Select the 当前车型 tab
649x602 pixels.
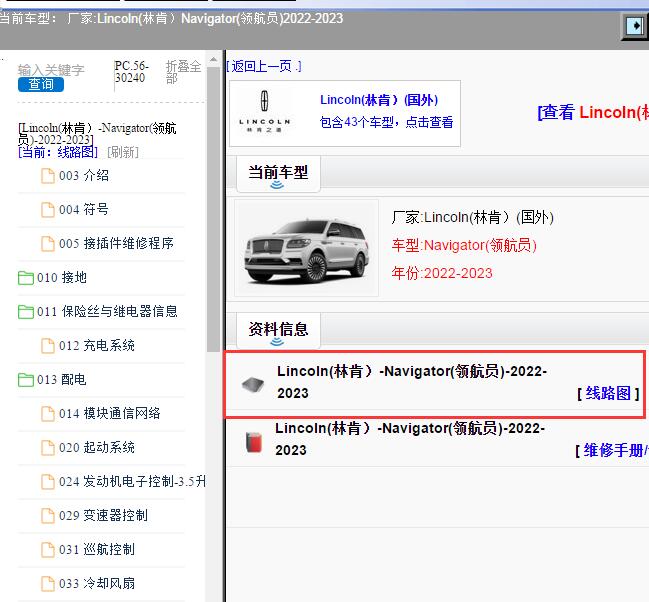coord(278,174)
